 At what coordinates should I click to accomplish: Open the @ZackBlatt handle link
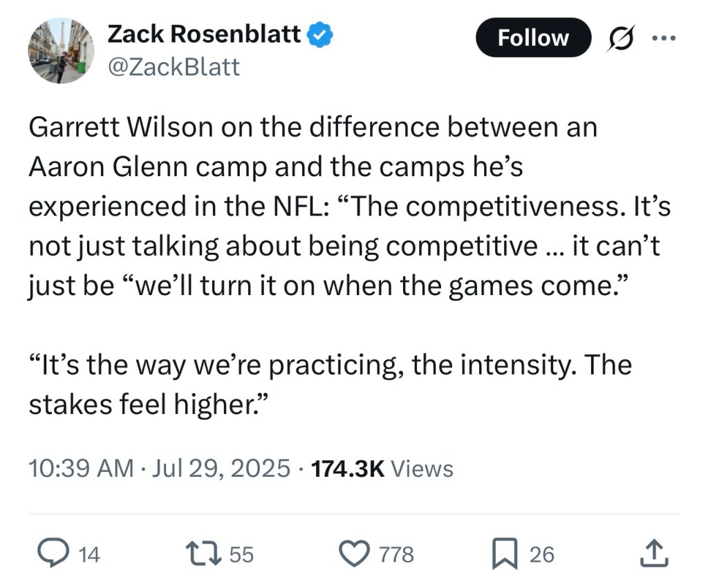174,66
